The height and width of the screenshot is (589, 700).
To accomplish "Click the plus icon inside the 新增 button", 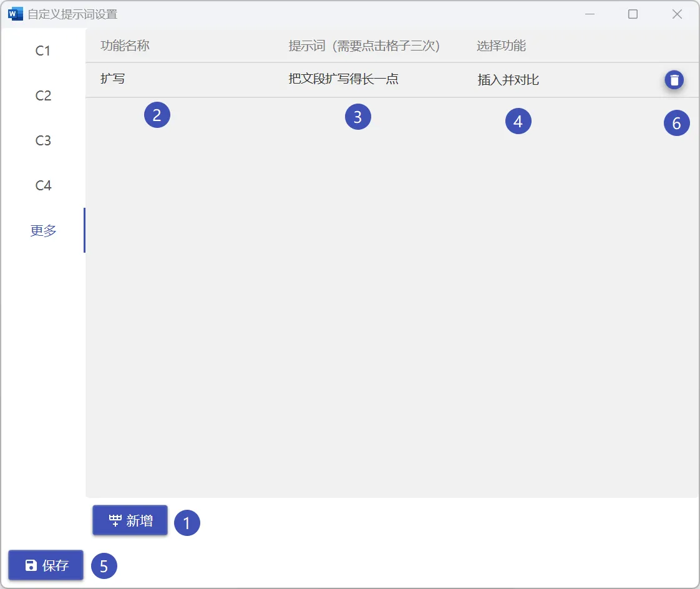I will coord(114,520).
